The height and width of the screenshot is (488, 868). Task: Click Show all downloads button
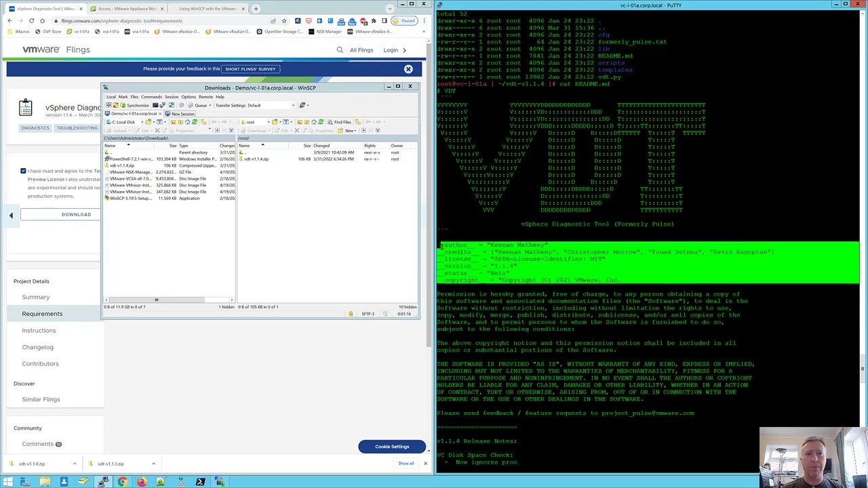(x=406, y=464)
